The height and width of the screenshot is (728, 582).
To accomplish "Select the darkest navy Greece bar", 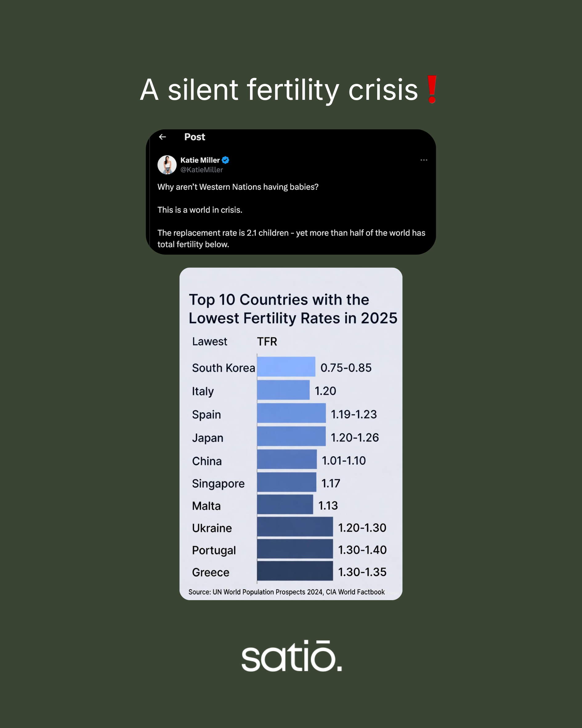I will (295, 571).
